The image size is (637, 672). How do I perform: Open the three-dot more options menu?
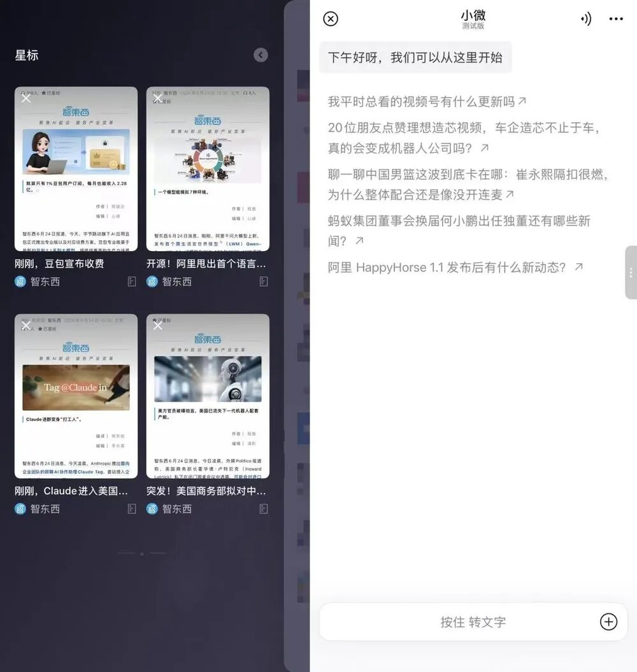pos(616,19)
